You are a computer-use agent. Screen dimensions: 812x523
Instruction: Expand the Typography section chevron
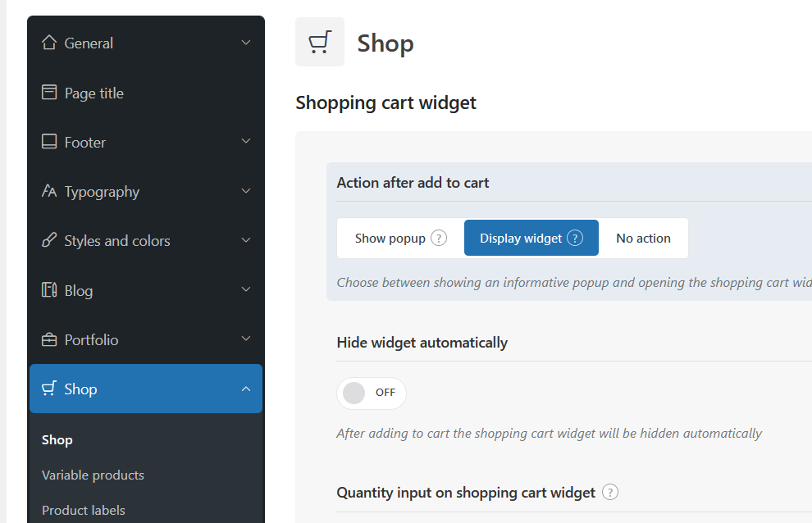pyautogui.click(x=246, y=192)
